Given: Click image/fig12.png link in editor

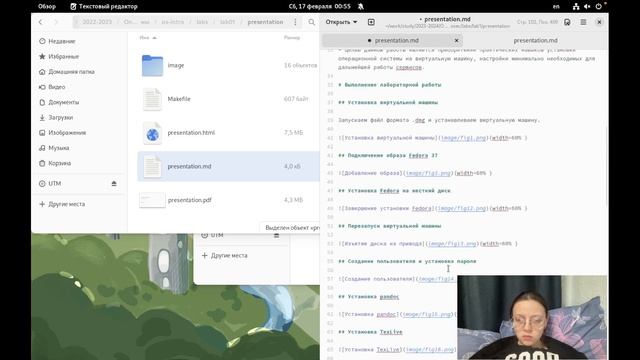Looking at the screenshot, I should [462, 208].
